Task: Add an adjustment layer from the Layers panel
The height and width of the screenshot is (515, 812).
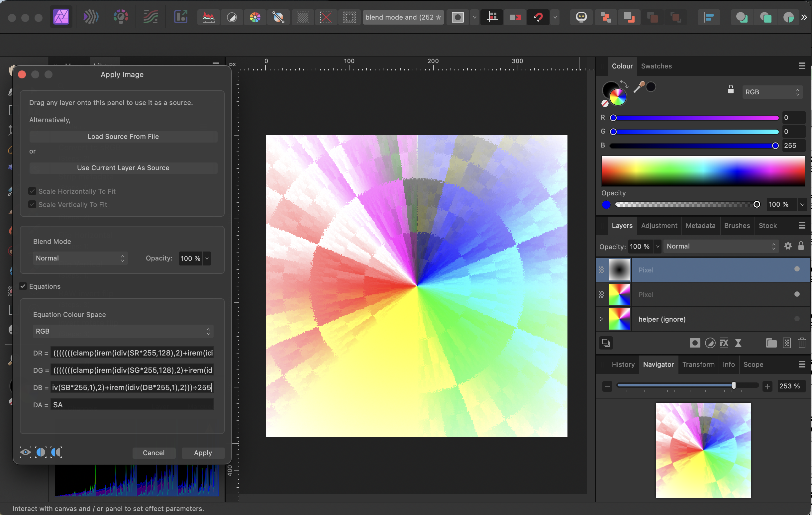Action: pos(710,343)
